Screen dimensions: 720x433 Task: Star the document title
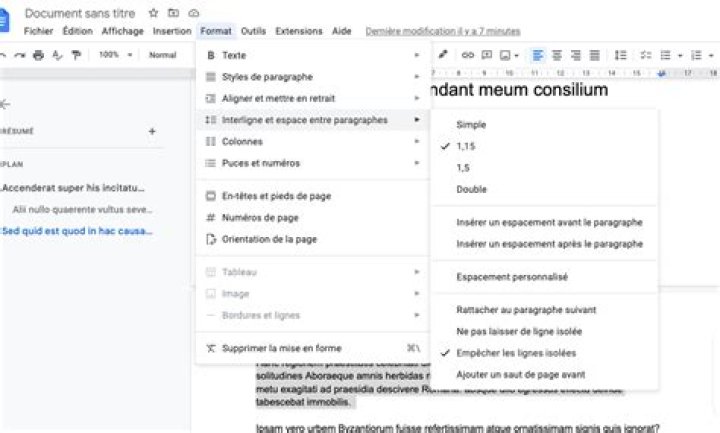[153, 14]
